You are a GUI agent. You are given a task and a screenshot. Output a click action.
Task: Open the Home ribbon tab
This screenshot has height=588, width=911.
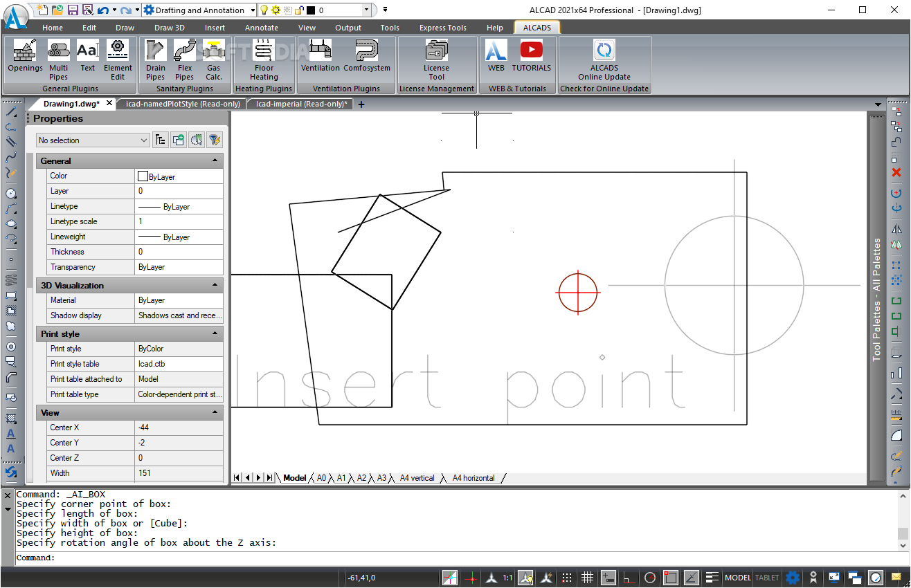(53, 28)
